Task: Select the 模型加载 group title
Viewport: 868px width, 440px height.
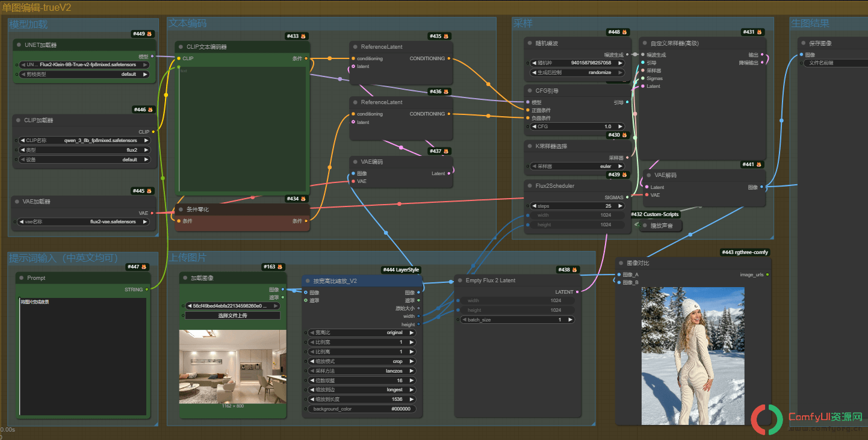Action: [x=28, y=25]
